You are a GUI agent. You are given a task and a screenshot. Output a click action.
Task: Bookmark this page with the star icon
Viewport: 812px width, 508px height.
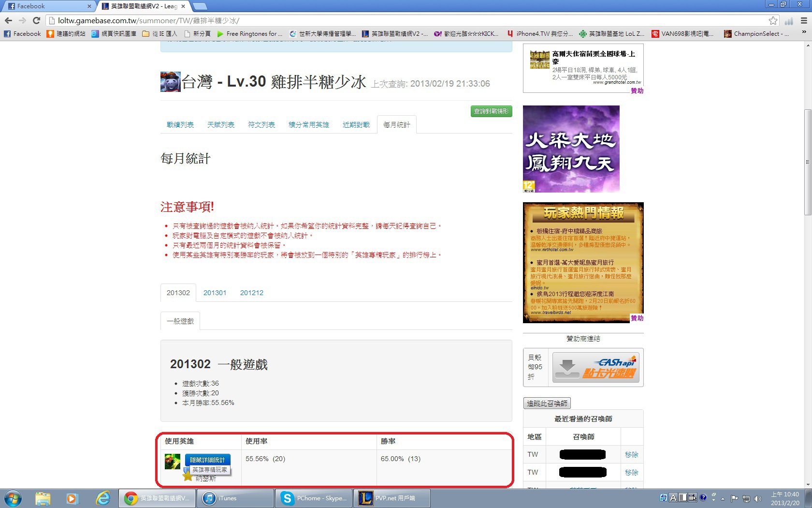[773, 20]
